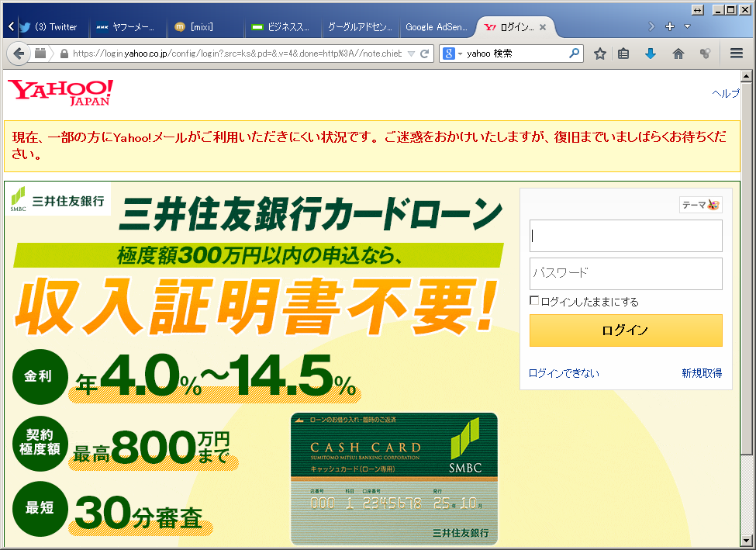
Task: Click the Yahoo! JAPAN logo
Action: point(60,92)
